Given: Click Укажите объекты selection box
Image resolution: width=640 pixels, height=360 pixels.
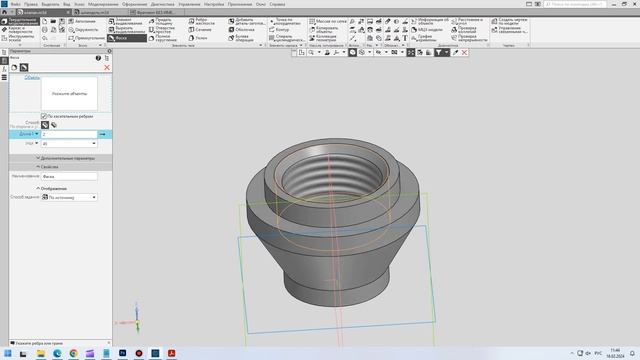Looking at the screenshot, I should 69,93.
